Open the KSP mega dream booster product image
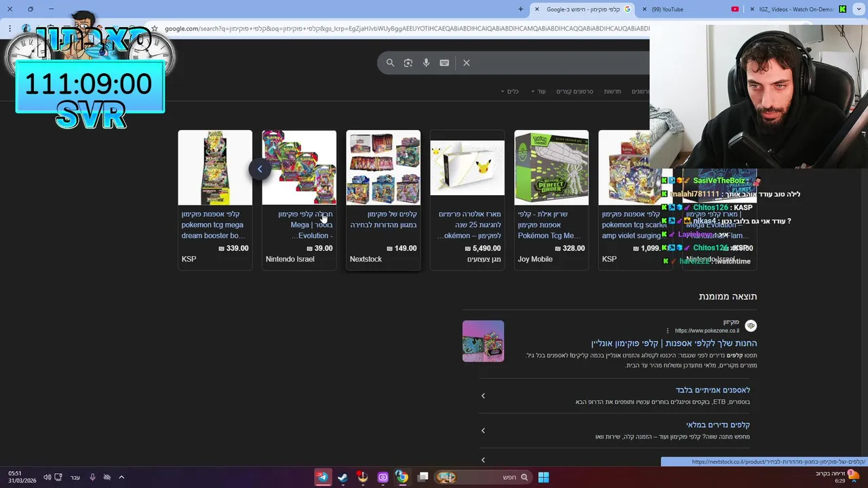 click(215, 167)
